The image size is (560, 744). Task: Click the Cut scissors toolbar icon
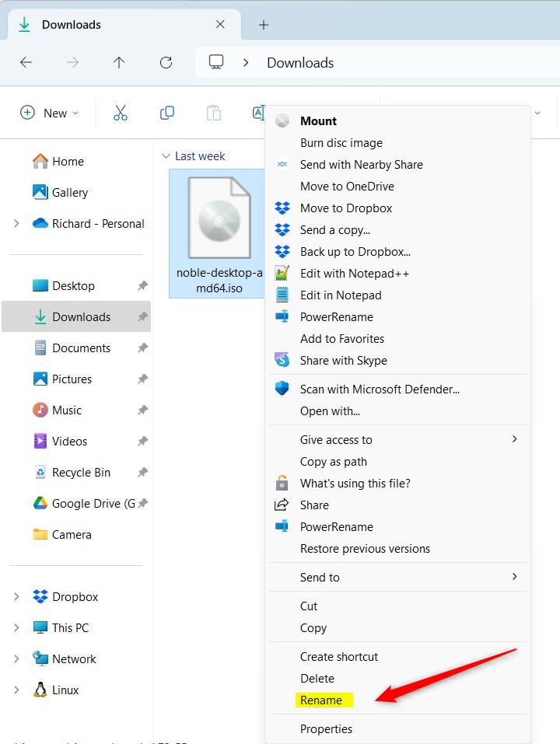click(121, 113)
